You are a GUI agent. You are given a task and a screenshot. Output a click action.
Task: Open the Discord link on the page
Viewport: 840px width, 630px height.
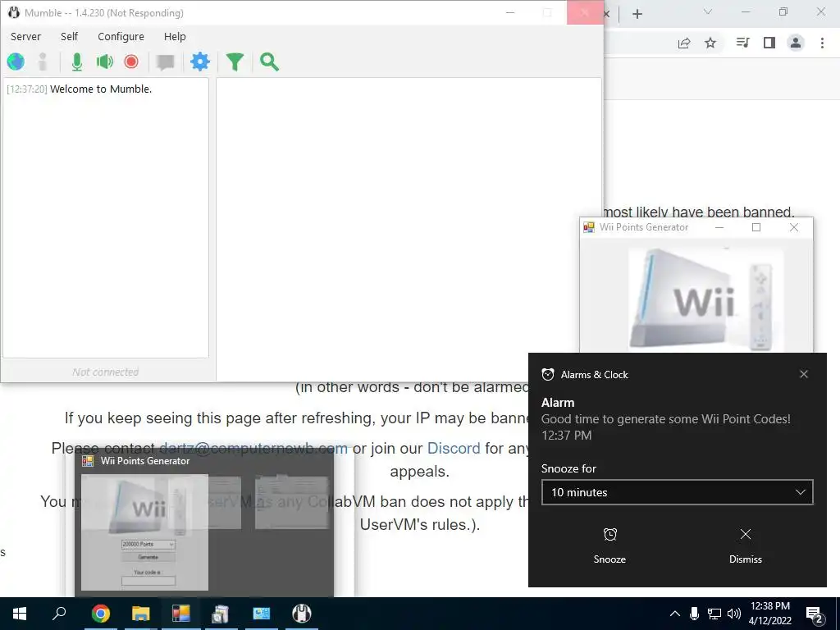[x=453, y=448]
